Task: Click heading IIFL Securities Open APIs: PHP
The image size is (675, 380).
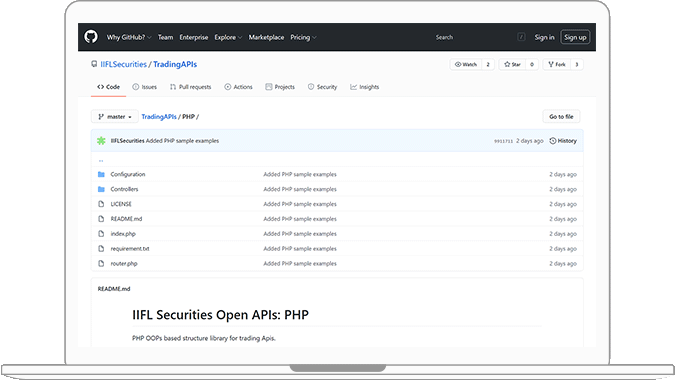Action: pyautogui.click(x=220, y=315)
